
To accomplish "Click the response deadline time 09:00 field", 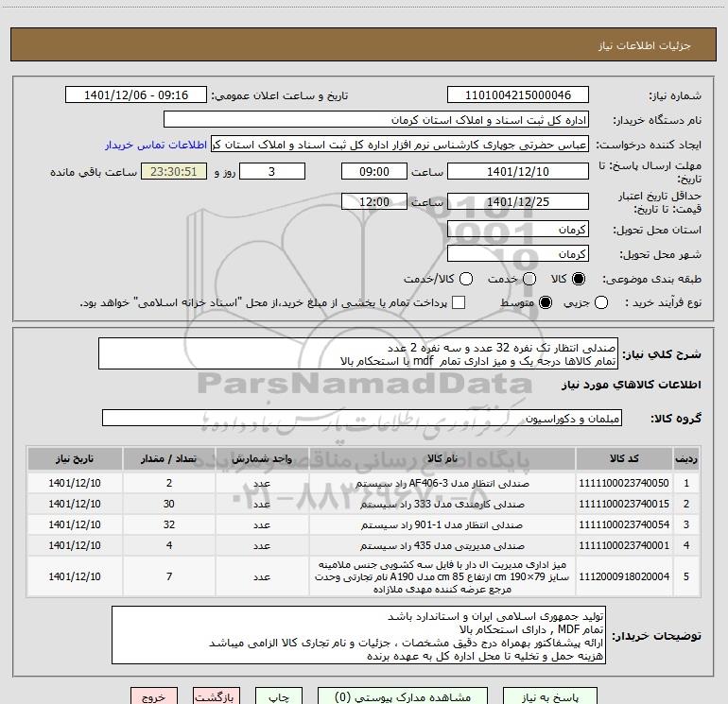I will tap(374, 171).
